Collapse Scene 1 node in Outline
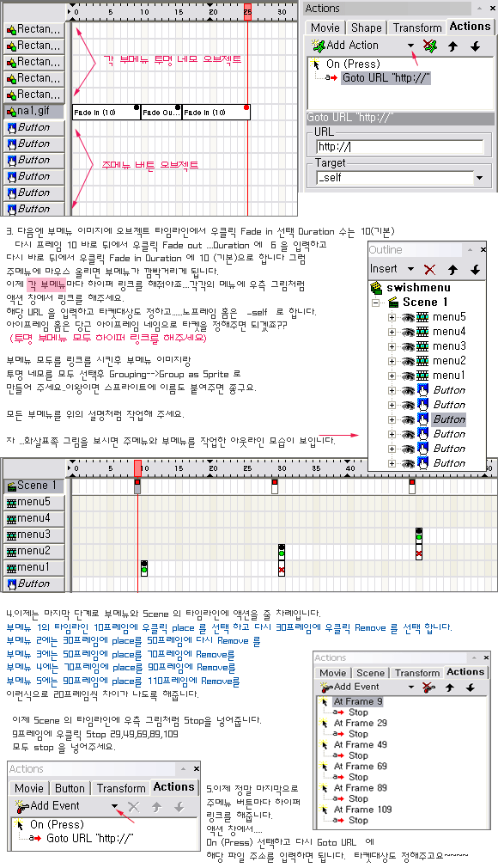This screenshot has width=498, height=868. tap(376, 303)
